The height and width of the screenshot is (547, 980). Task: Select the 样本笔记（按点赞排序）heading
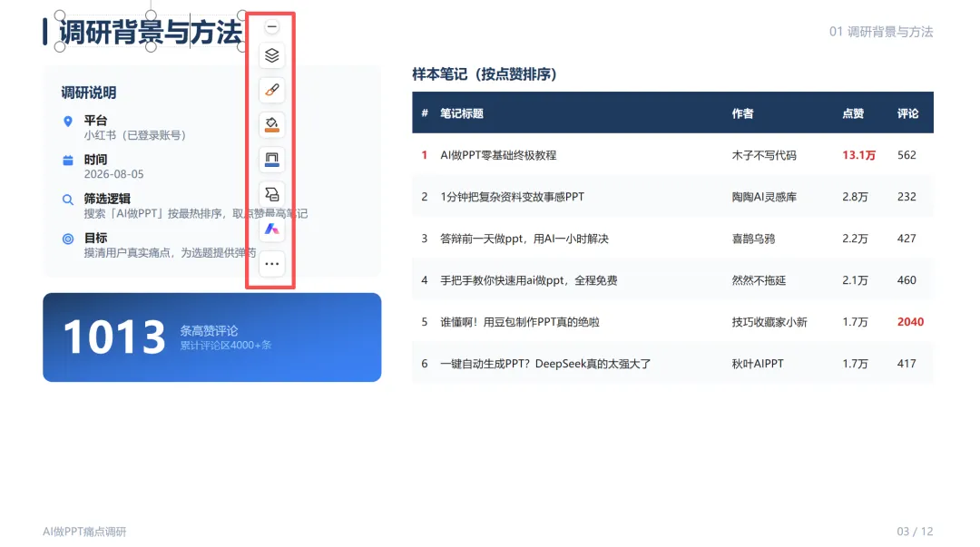click(485, 74)
